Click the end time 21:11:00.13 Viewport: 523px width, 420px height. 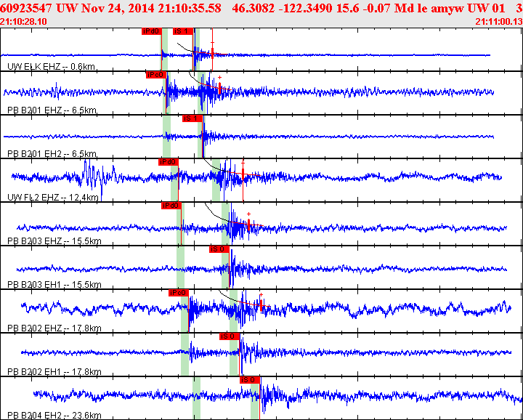(x=499, y=22)
